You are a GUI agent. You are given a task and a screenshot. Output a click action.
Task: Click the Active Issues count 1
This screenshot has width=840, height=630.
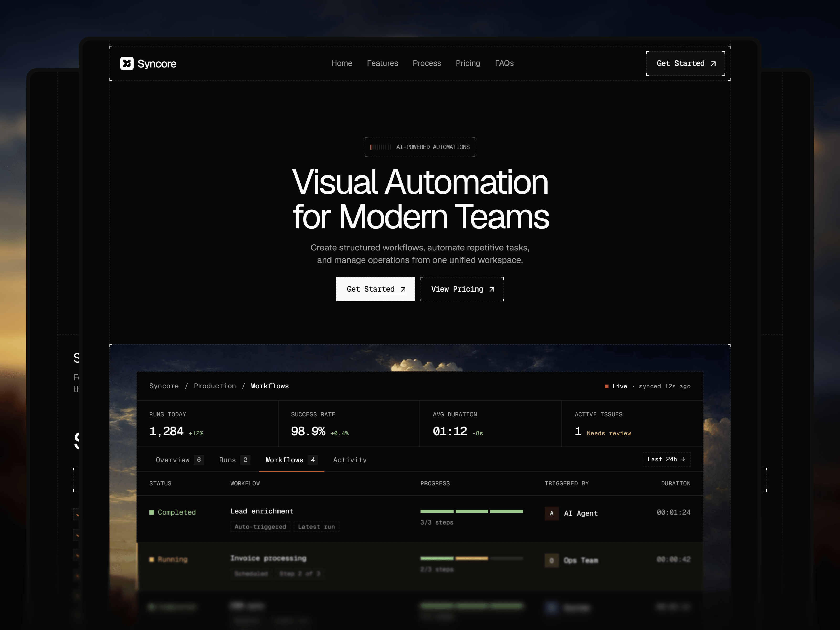[x=578, y=431]
